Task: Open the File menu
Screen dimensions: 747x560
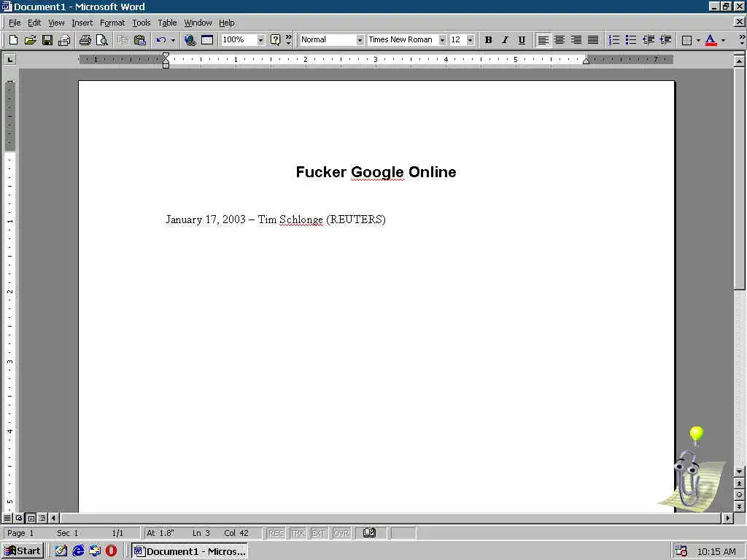Action: [x=15, y=23]
